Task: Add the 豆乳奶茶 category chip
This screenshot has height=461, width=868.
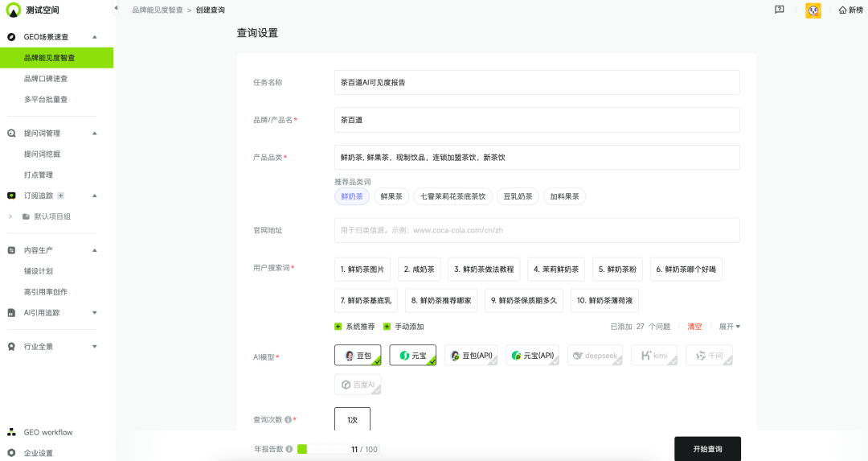Action: 518,196
